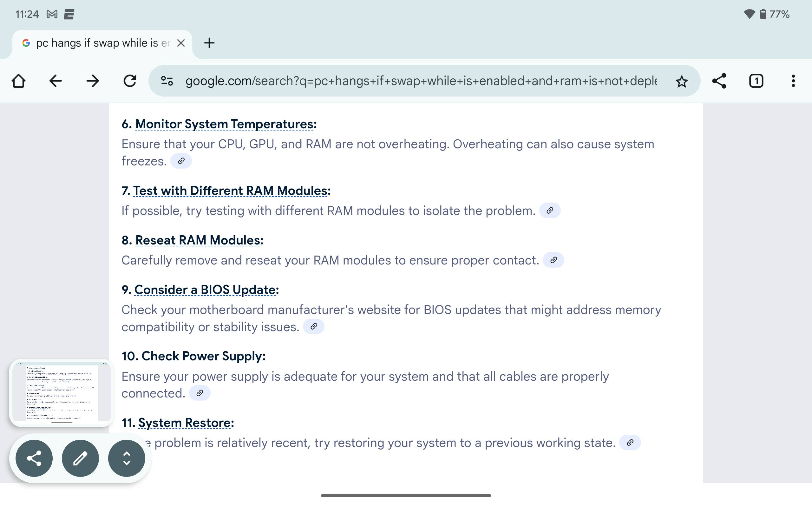Viewport: 812px width, 508px height.
Task: Open source link after 'ensure proper contact'
Action: tap(553, 260)
